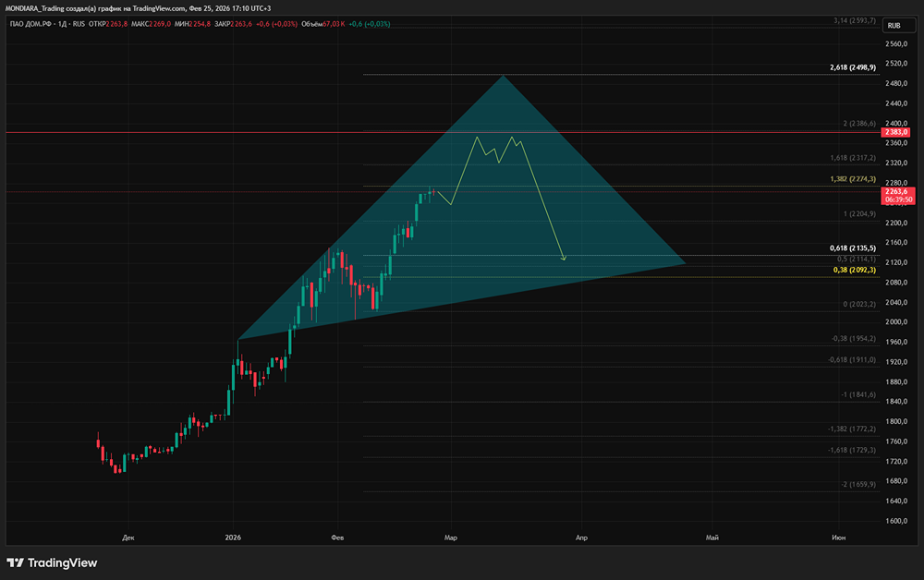Click the yellow arrowhead of the forecast path
The height and width of the screenshot is (580, 924).
[564, 259]
